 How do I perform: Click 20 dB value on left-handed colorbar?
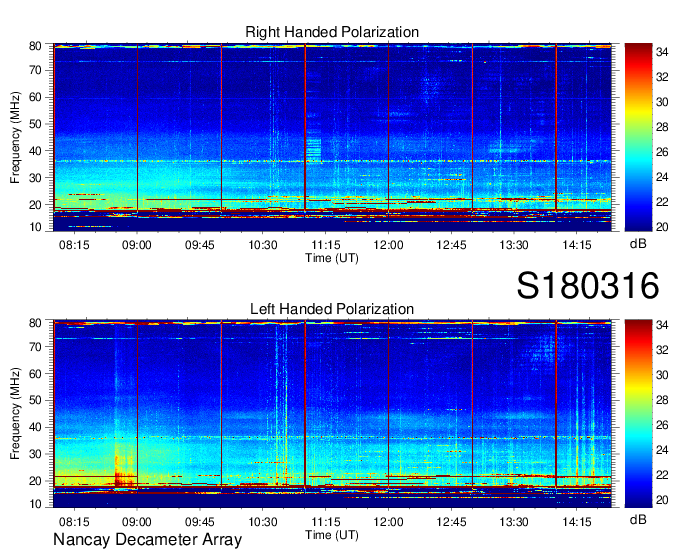[662, 500]
